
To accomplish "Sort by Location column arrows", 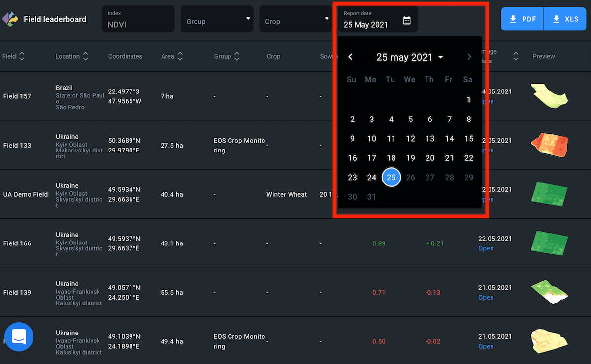I will [x=86, y=56].
